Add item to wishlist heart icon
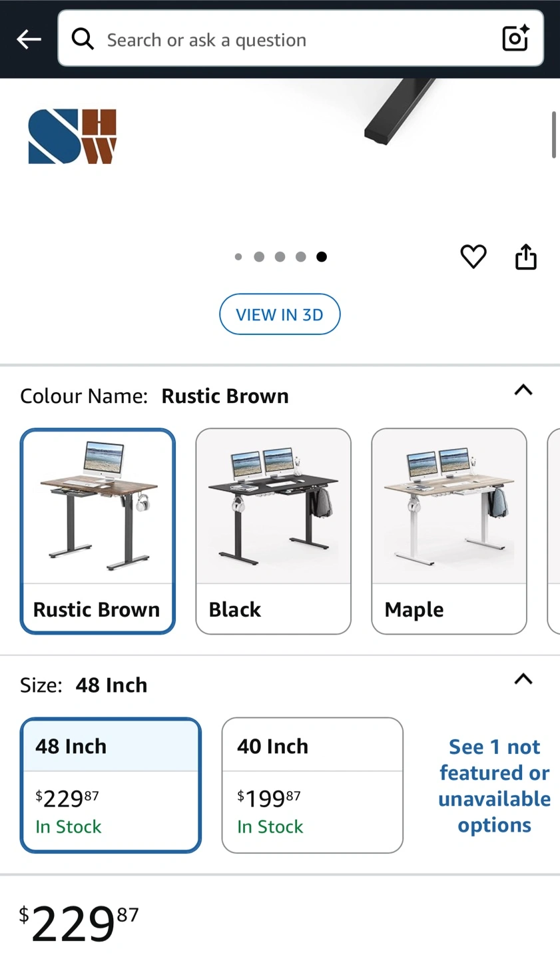 pyautogui.click(x=473, y=256)
